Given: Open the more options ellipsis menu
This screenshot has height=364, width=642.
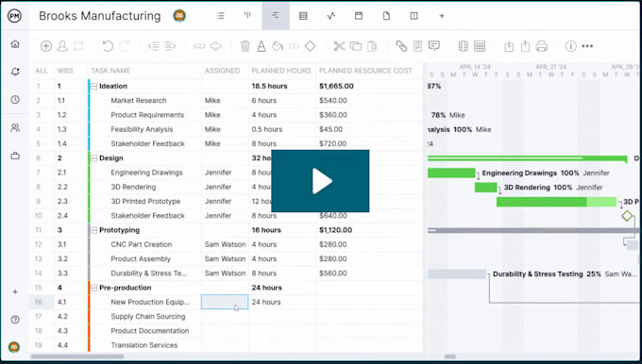Looking at the screenshot, I should click(587, 46).
